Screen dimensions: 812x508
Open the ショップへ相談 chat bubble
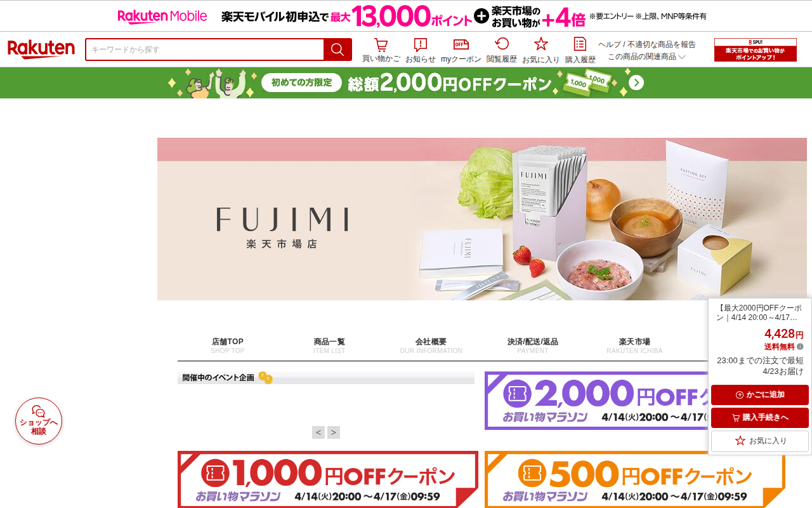pos(39,421)
